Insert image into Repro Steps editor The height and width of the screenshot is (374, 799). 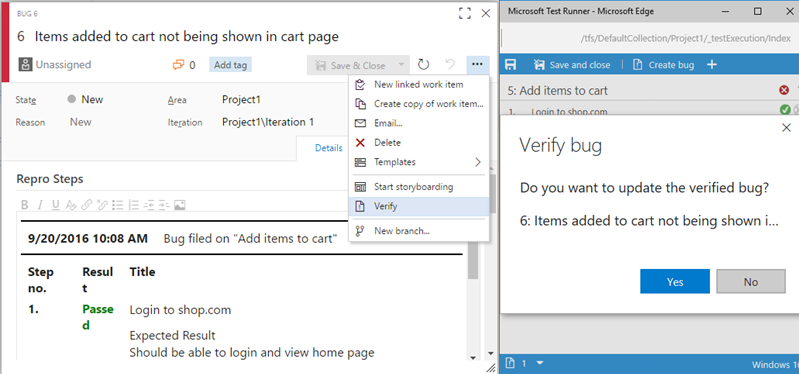(179, 205)
